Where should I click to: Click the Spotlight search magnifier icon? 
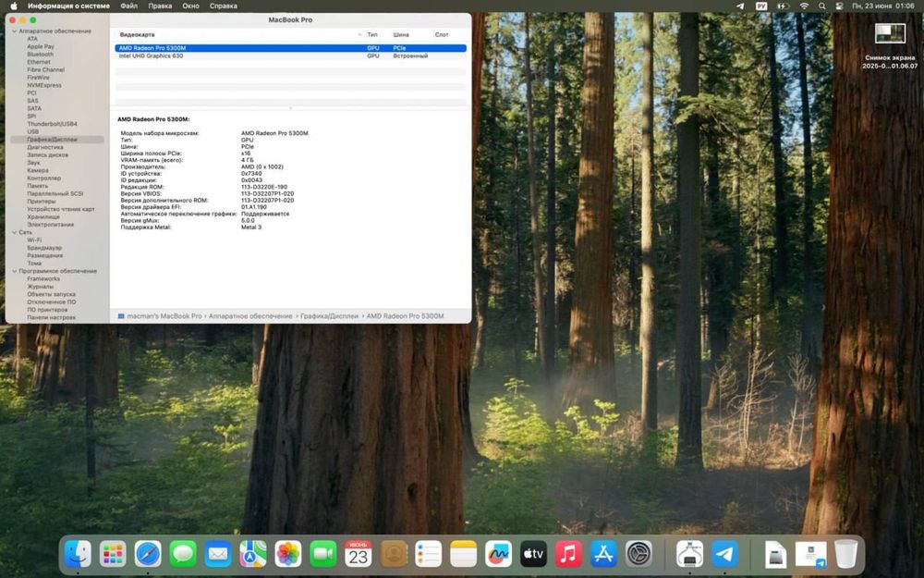pyautogui.click(x=823, y=6)
